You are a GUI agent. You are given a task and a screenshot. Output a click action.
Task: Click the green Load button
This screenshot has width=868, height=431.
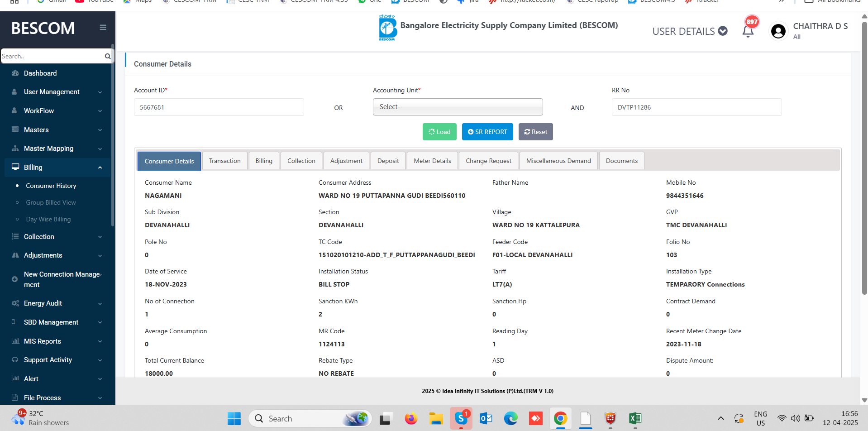click(x=439, y=132)
